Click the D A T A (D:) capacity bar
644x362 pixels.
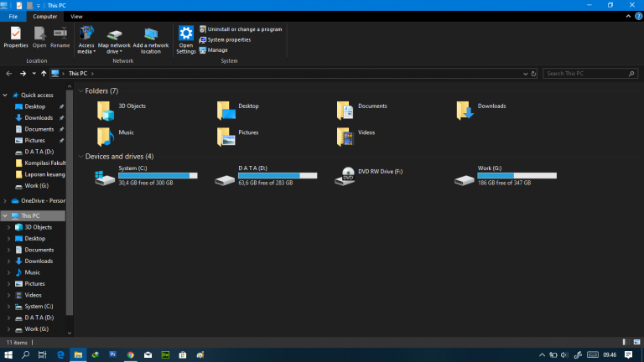tap(278, 175)
